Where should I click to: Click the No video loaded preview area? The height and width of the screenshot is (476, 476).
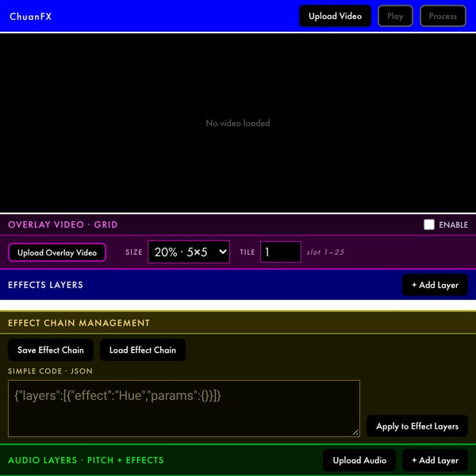[x=238, y=123]
